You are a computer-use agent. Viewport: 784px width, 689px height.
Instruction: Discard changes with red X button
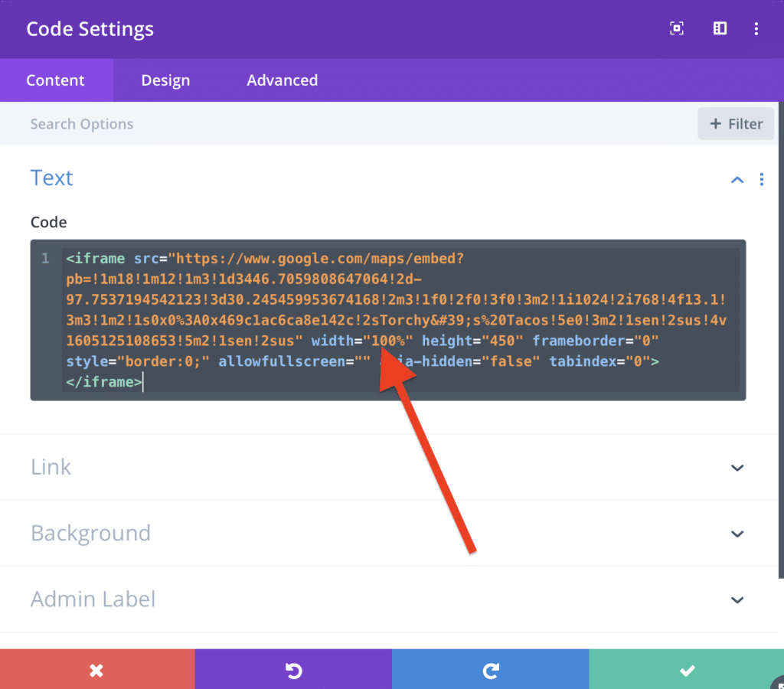96,670
